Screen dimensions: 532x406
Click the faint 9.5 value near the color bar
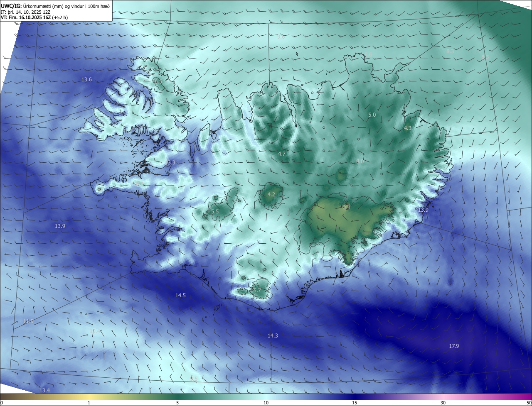(194, 379)
